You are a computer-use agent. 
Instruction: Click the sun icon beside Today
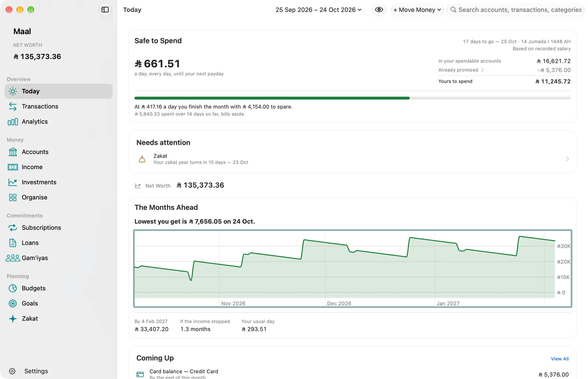(13, 91)
